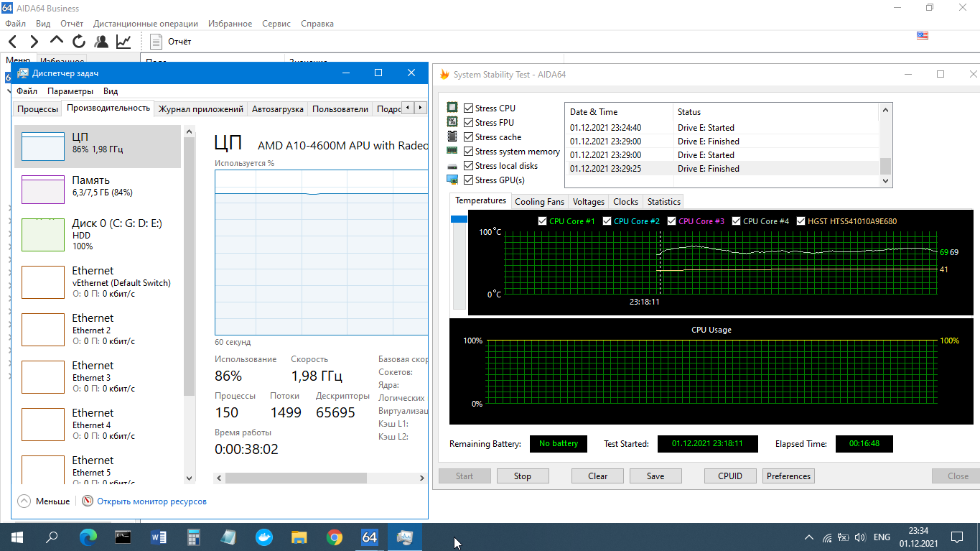Open Microsoft Word from the taskbar

(159, 537)
